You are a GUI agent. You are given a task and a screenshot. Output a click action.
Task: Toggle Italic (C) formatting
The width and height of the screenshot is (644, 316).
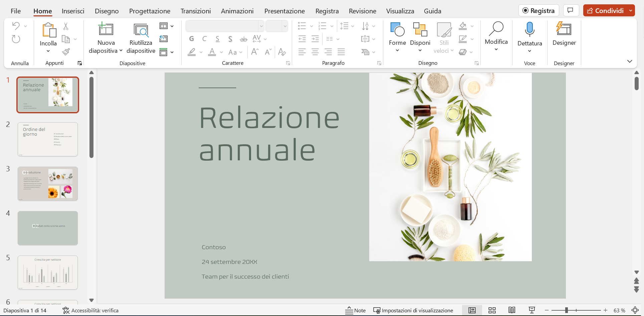pos(204,39)
